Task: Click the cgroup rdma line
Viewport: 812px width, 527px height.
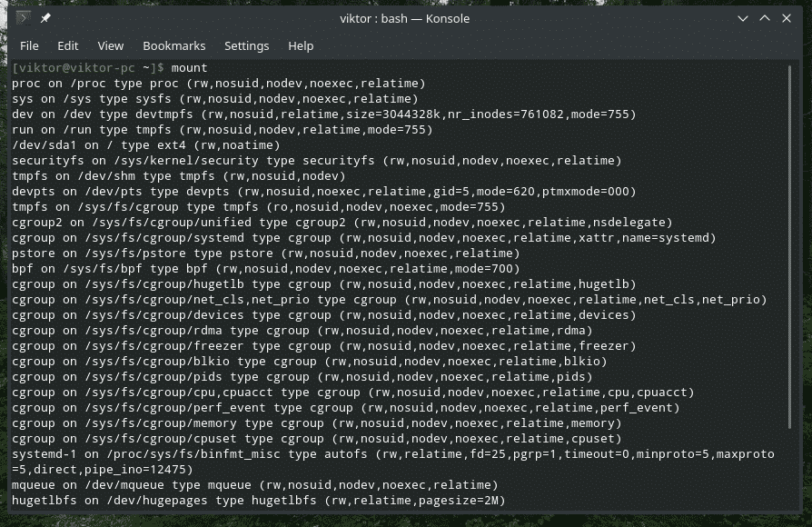Action: (x=302, y=330)
